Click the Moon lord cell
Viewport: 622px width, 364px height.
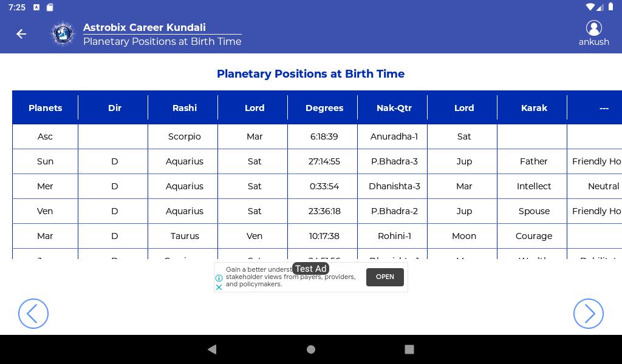463,236
